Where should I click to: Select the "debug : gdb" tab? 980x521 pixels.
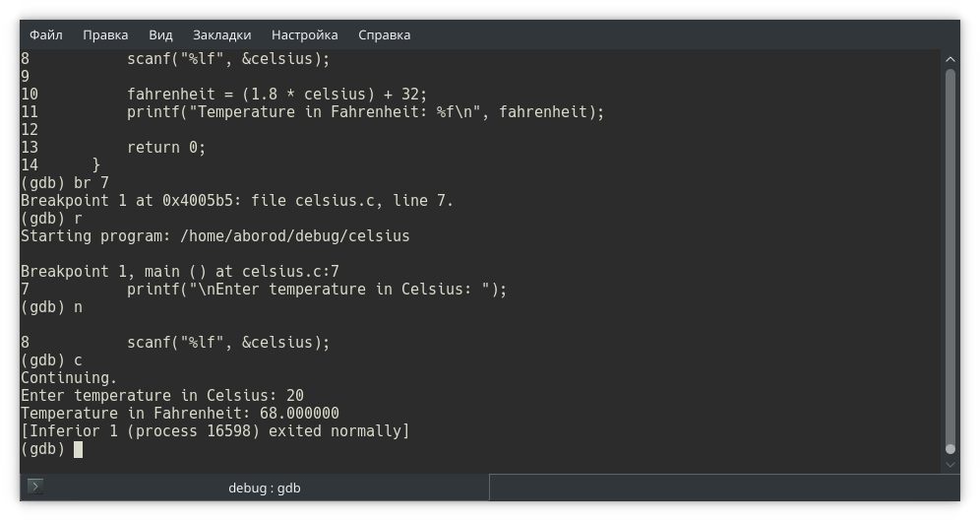(264, 488)
